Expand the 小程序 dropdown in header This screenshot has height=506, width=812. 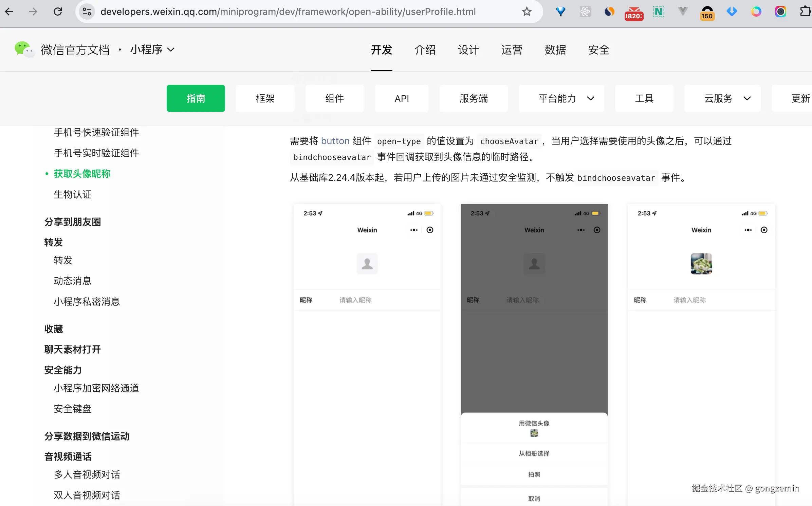pyautogui.click(x=152, y=50)
